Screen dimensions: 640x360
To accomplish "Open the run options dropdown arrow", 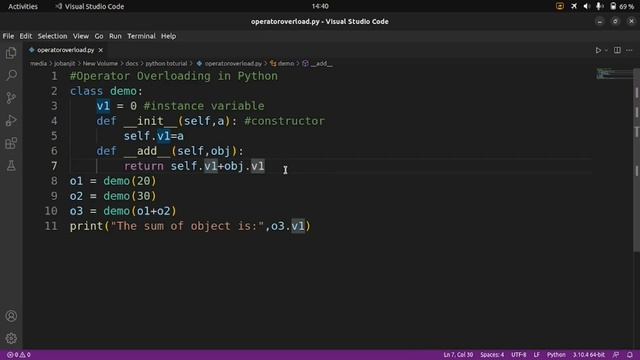I will tap(606, 50).
